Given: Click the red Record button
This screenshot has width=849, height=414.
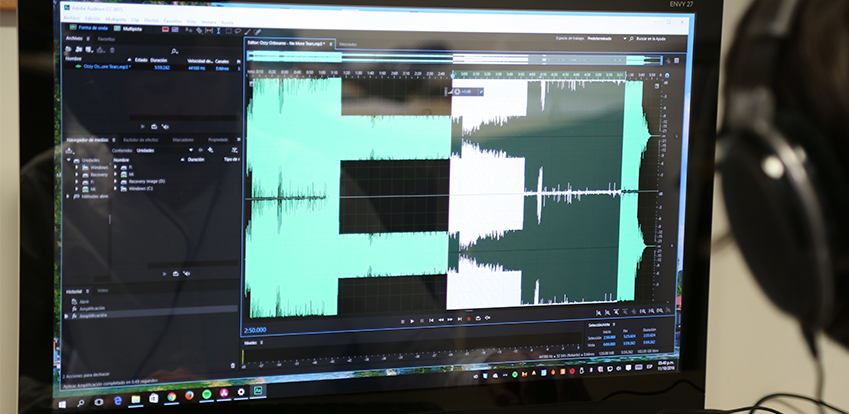Looking at the screenshot, I should coord(469,319).
